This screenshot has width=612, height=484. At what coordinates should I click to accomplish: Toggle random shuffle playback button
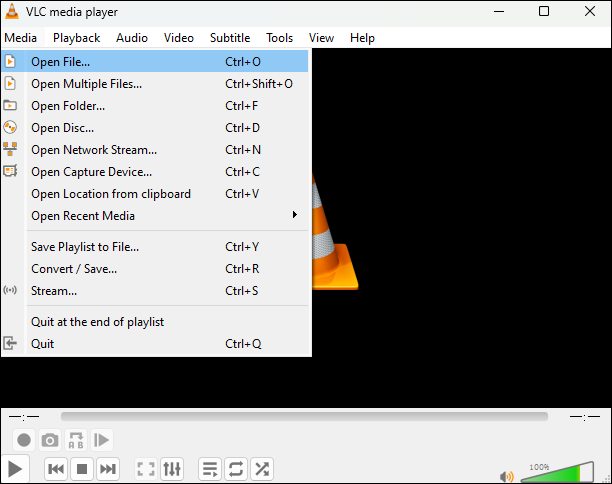click(x=262, y=469)
